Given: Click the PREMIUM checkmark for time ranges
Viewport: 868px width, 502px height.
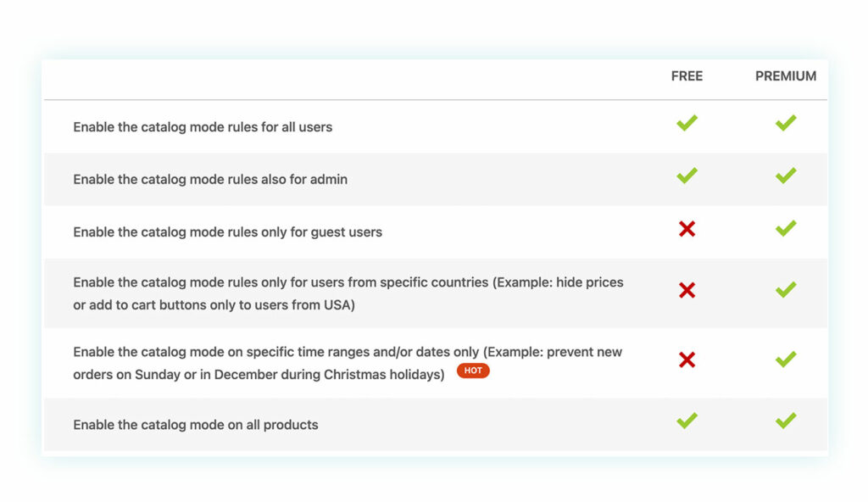Looking at the screenshot, I should pos(786,360).
